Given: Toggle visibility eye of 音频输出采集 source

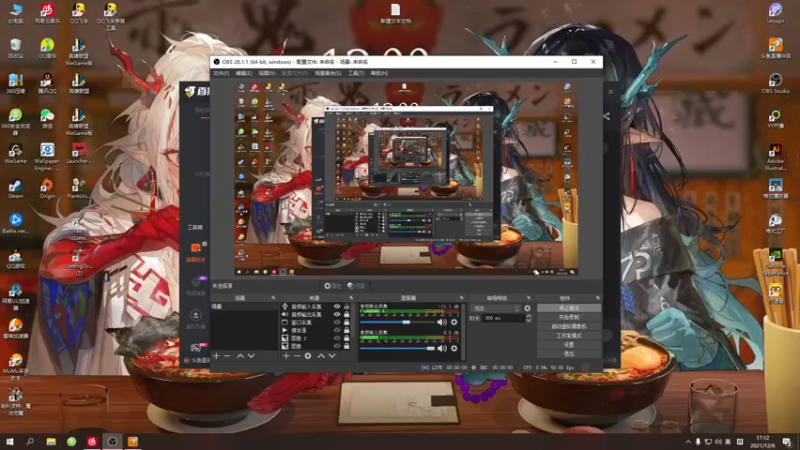Looking at the screenshot, I should coord(337,314).
